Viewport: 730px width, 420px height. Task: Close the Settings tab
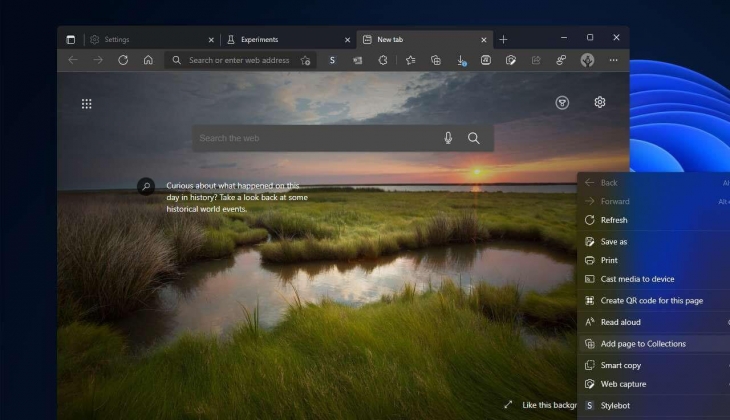coord(211,40)
